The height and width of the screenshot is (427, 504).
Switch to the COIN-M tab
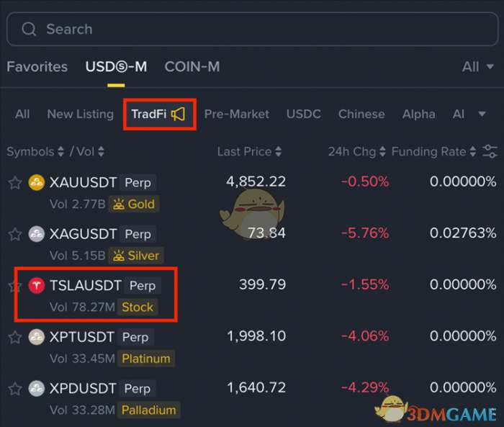click(x=192, y=67)
